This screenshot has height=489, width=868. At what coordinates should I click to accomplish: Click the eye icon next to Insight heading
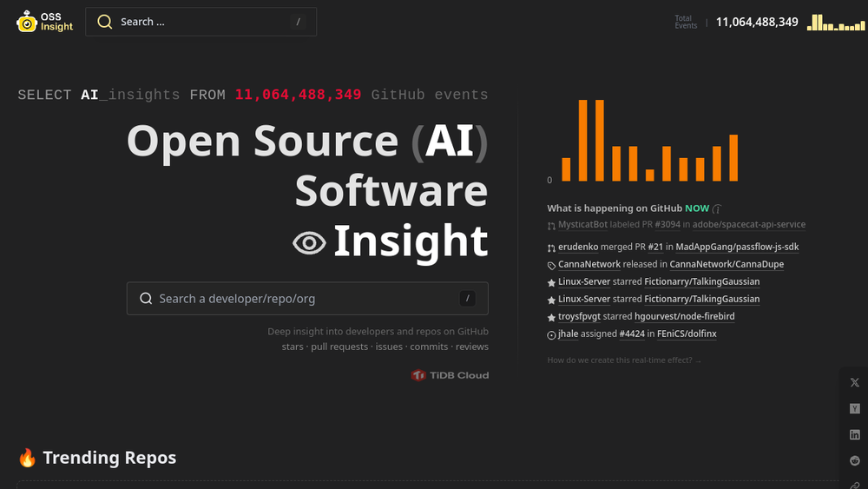coord(310,243)
